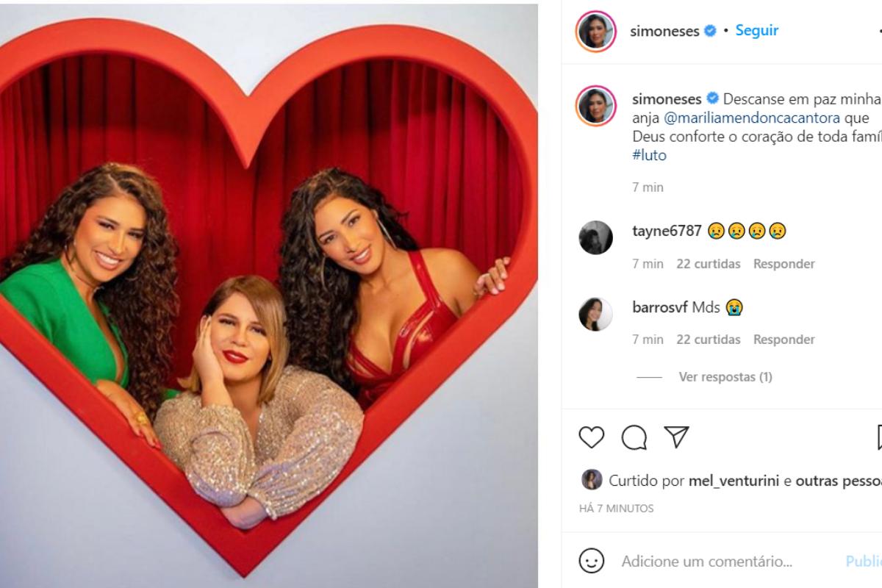Open the barrosvf commenter avatar
Viewport: 882px width, 588px height.
(x=595, y=314)
